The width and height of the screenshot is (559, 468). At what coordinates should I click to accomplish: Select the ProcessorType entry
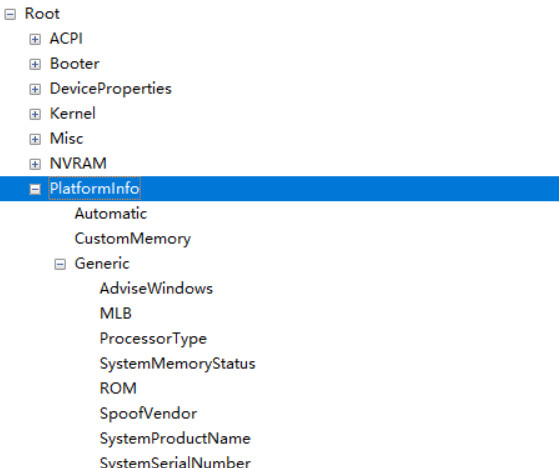point(153,339)
